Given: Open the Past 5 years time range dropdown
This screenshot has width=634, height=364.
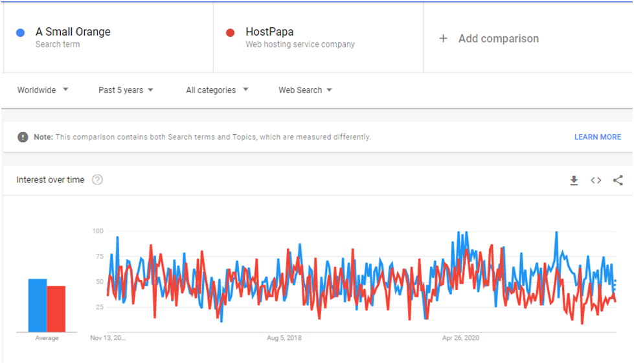Looking at the screenshot, I should 126,90.
